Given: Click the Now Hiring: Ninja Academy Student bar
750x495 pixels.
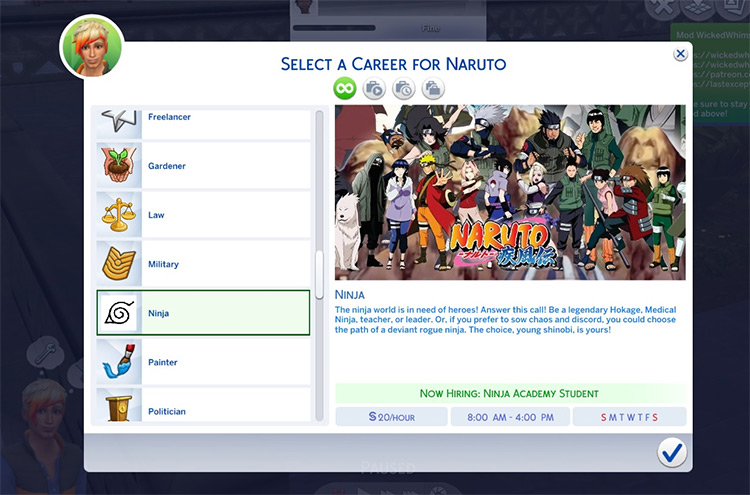Looking at the screenshot, I should coord(510,394).
